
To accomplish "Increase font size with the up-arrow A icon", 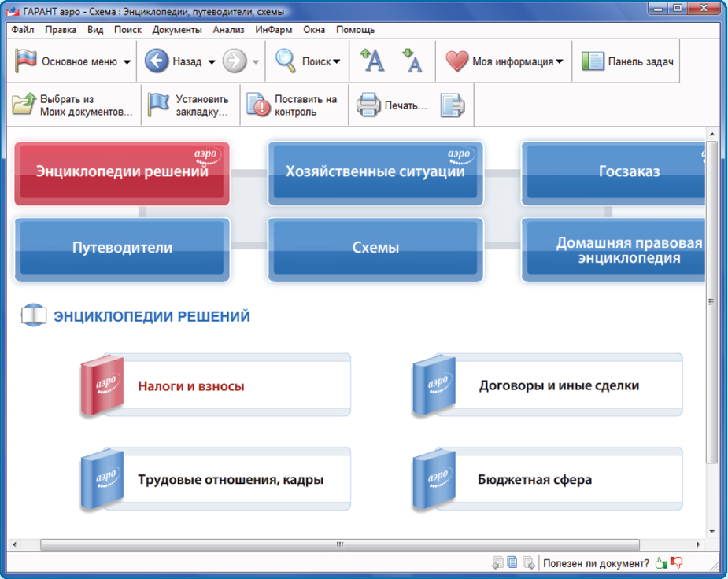I will (x=371, y=61).
